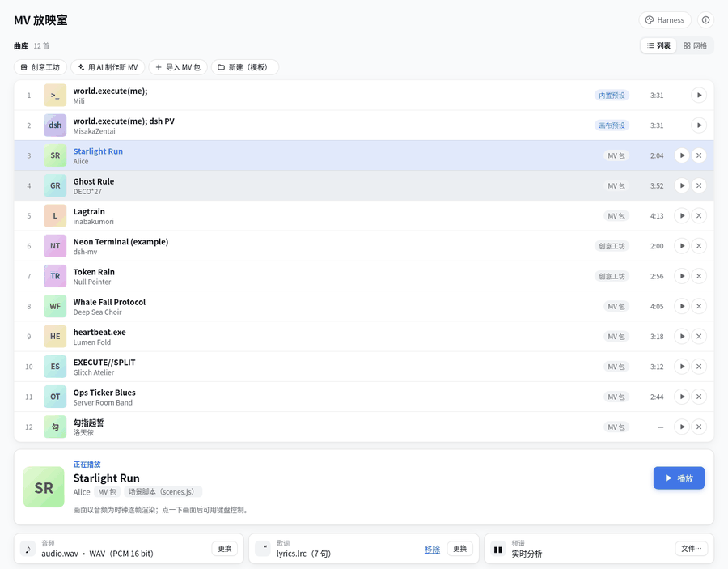Image resolution: width=728 pixels, height=569 pixels.
Task: Click the OT cover of Ops Ticker Blues
Action: (55, 397)
